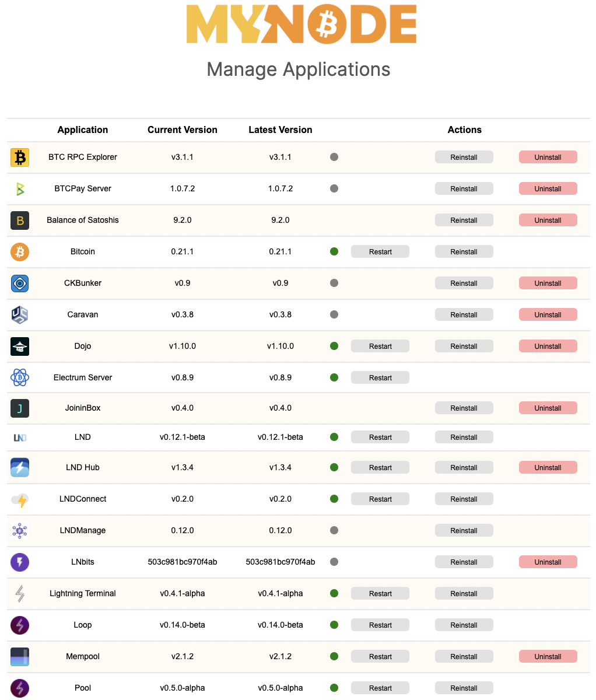This screenshot has height=700, width=596.
Task: Uninstall Caravan
Action: (x=548, y=314)
